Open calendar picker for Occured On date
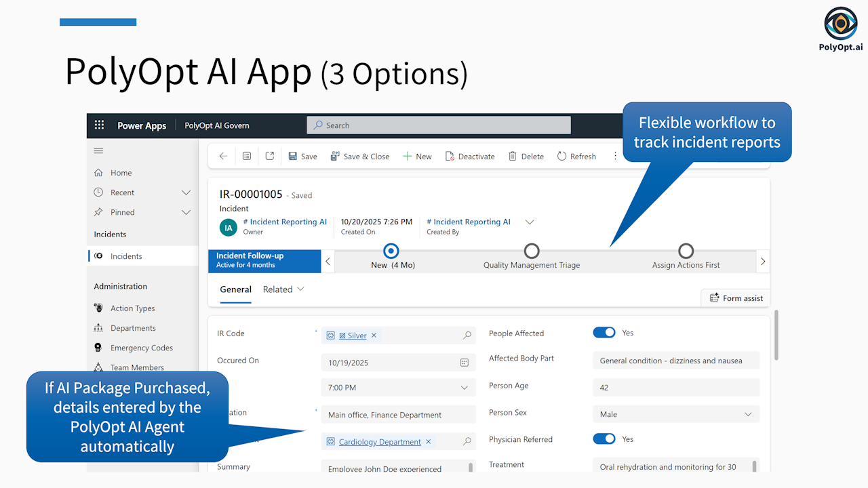 click(x=465, y=363)
